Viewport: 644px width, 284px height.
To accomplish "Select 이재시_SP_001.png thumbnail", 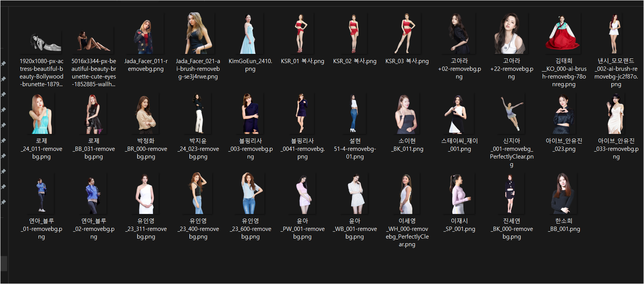I will point(459,194).
